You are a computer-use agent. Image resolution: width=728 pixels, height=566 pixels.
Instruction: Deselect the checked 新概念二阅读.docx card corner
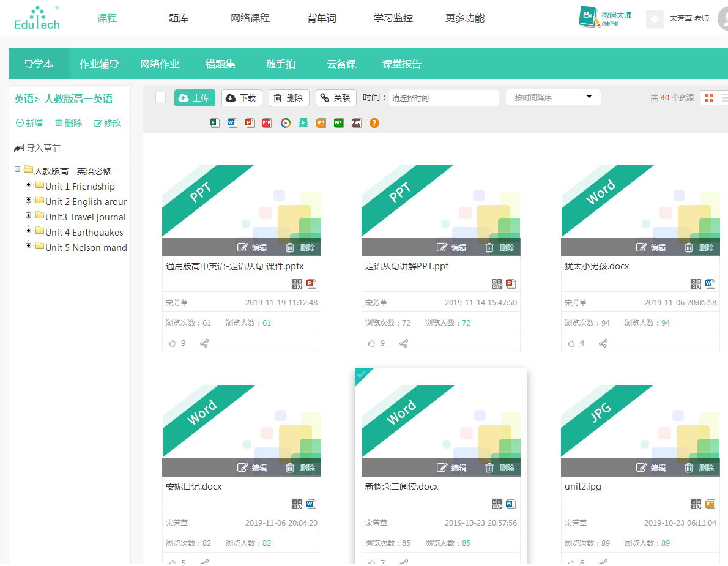(x=361, y=374)
